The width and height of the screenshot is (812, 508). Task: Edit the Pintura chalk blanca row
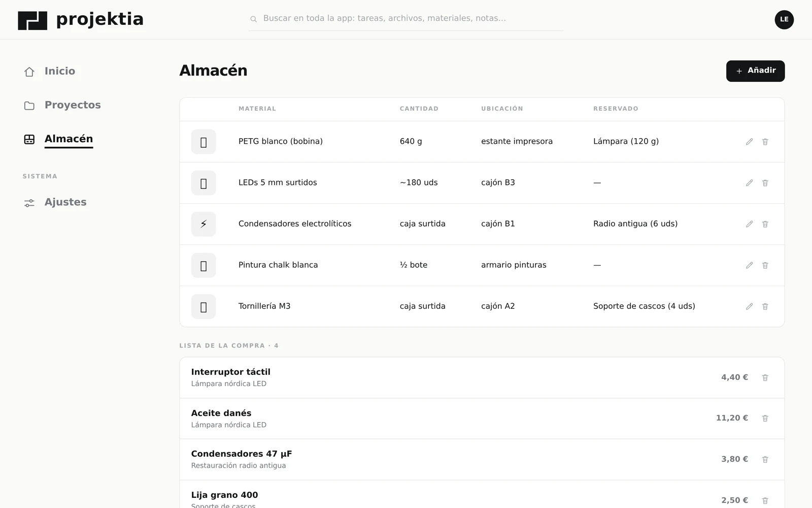[749, 265]
